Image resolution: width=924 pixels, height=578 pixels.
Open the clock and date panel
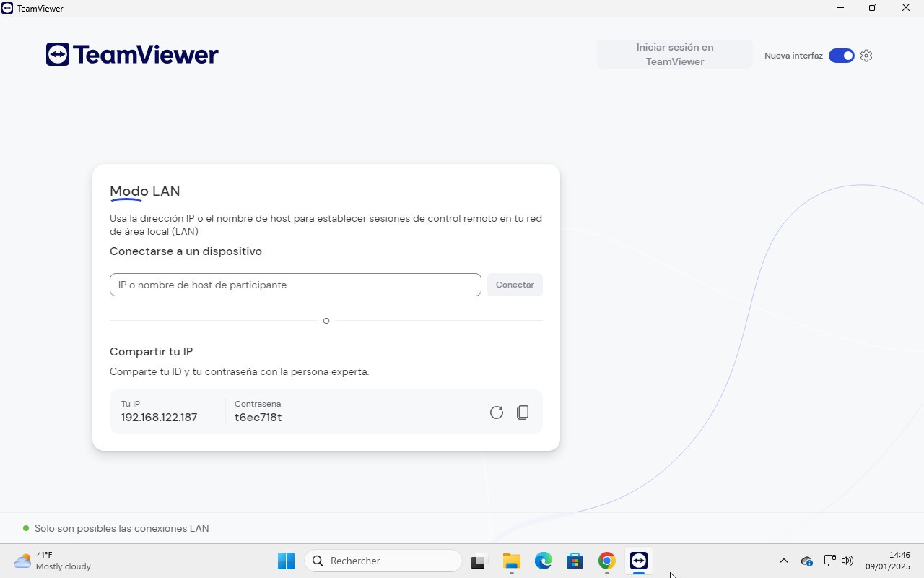(x=888, y=561)
